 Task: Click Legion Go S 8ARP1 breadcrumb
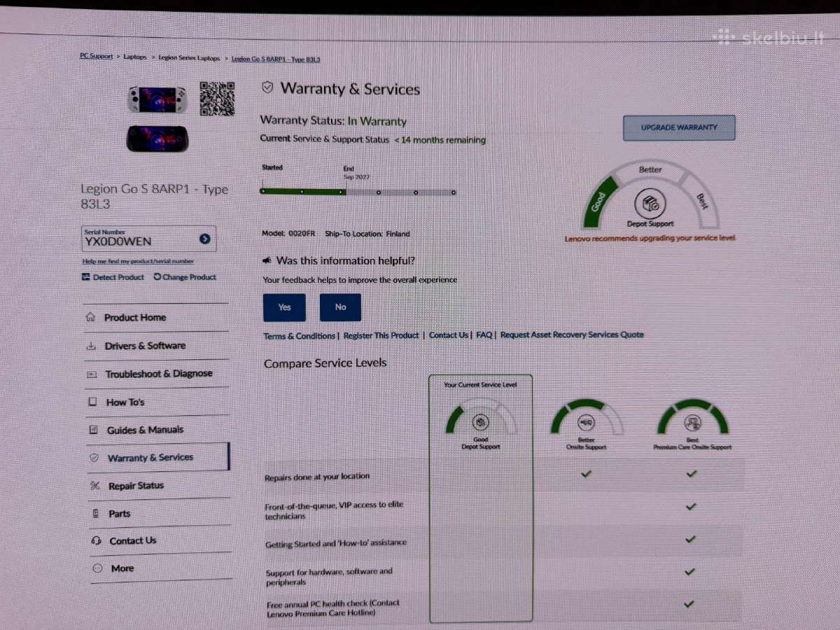pyautogui.click(x=276, y=59)
